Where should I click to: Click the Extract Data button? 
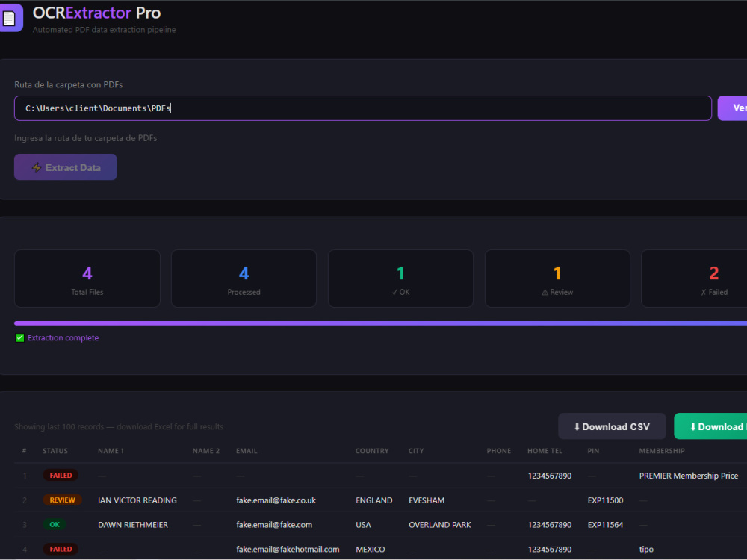tap(65, 167)
